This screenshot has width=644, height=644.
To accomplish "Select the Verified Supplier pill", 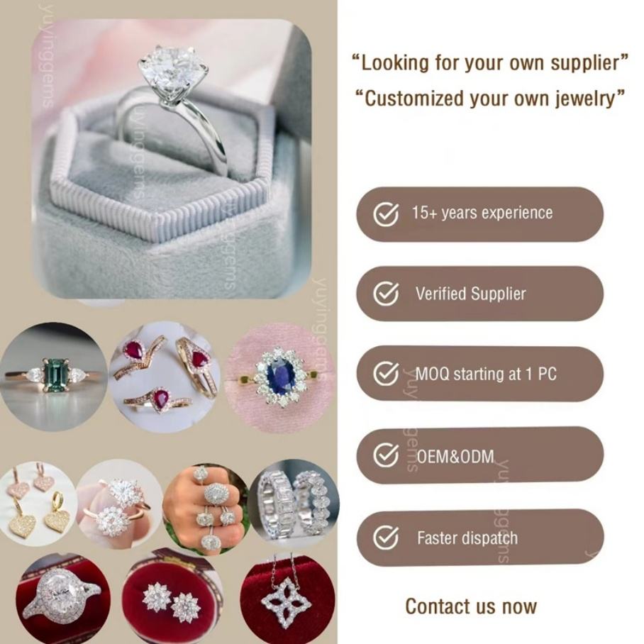I will (x=479, y=294).
